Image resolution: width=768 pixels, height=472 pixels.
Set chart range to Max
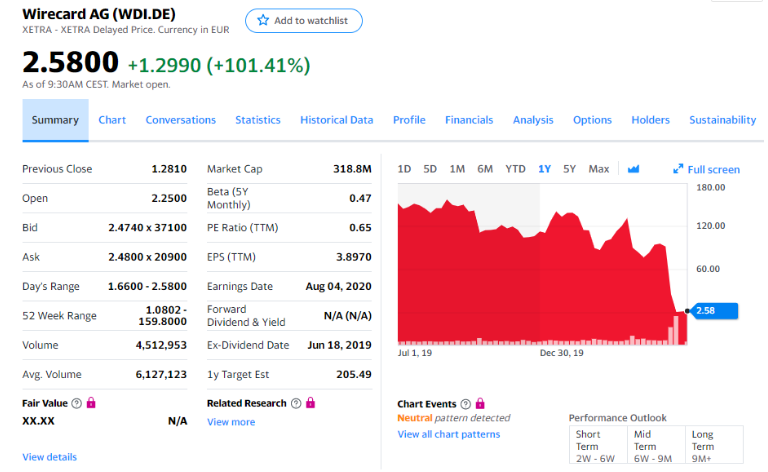[x=599, y=169]
